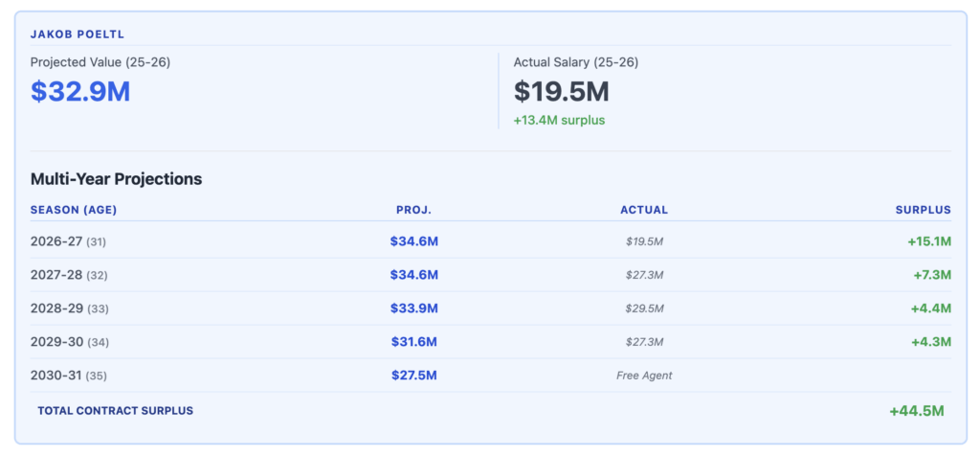Sort by the PROJ. column header
The height and width of the screenshot is (457, 980).
[x=413, y=210]
